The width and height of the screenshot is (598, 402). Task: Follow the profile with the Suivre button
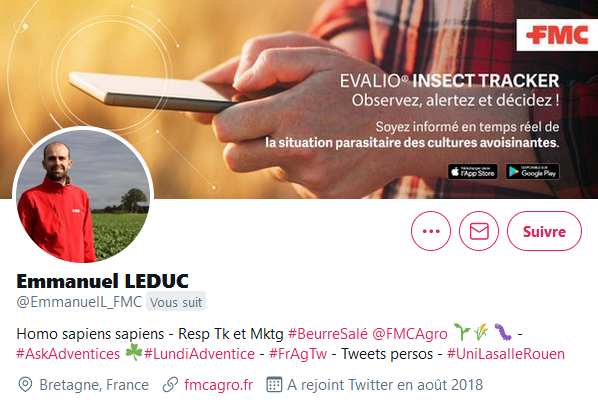(544, 231)
